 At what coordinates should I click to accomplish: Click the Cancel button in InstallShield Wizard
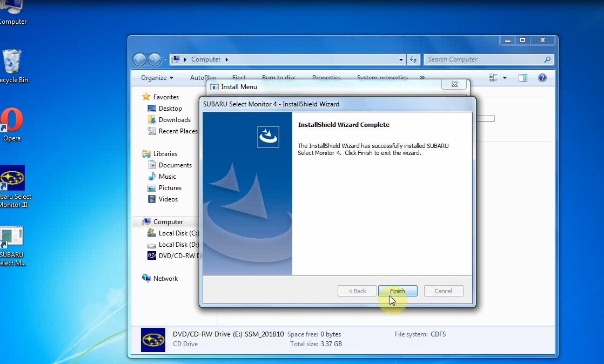(444, 291)
